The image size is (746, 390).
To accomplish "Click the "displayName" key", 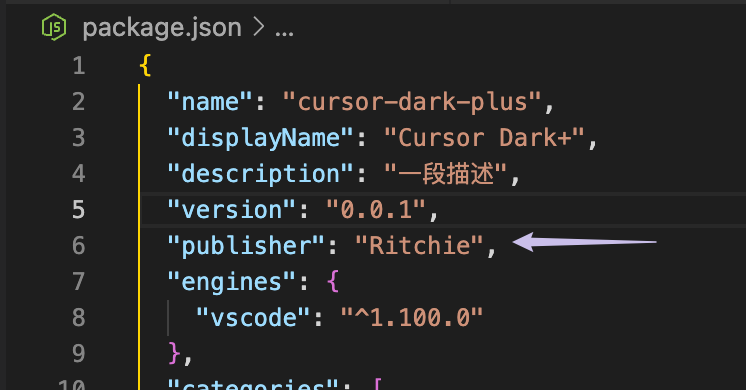I will click(260, 138).
